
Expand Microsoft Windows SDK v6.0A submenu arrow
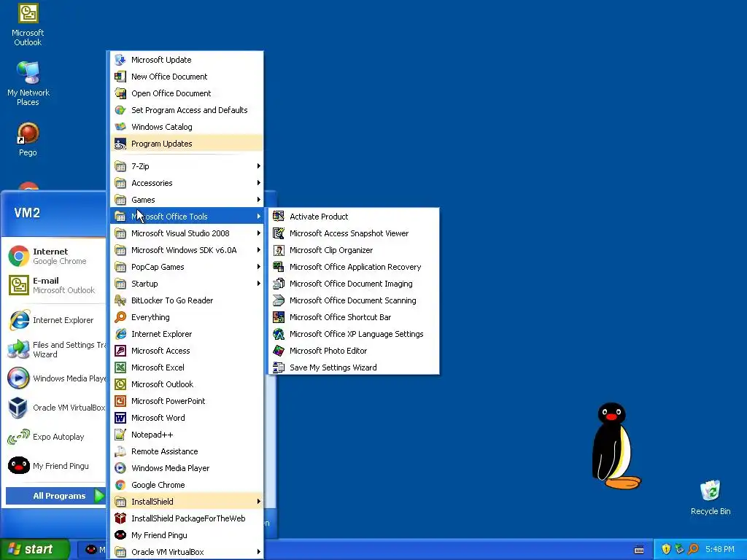(x=259, y=250)
